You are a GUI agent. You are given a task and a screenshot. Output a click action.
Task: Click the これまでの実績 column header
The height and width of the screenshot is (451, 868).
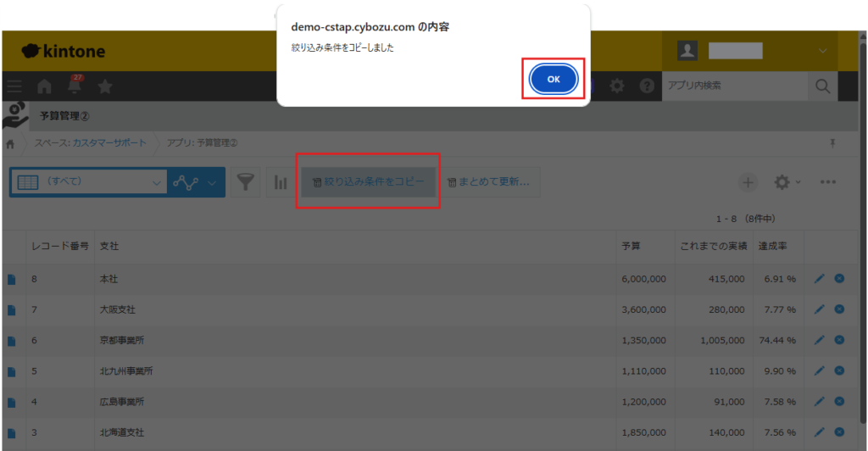point(714,246)
